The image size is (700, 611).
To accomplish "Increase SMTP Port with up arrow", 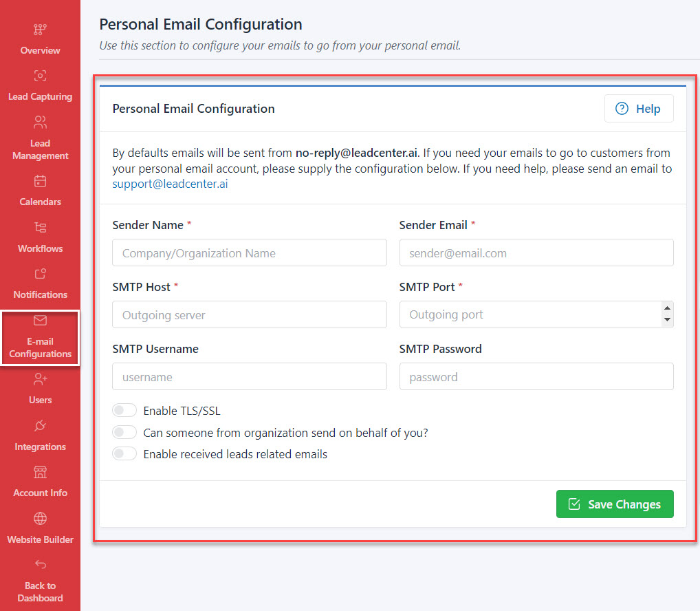I will coord(666,308).
